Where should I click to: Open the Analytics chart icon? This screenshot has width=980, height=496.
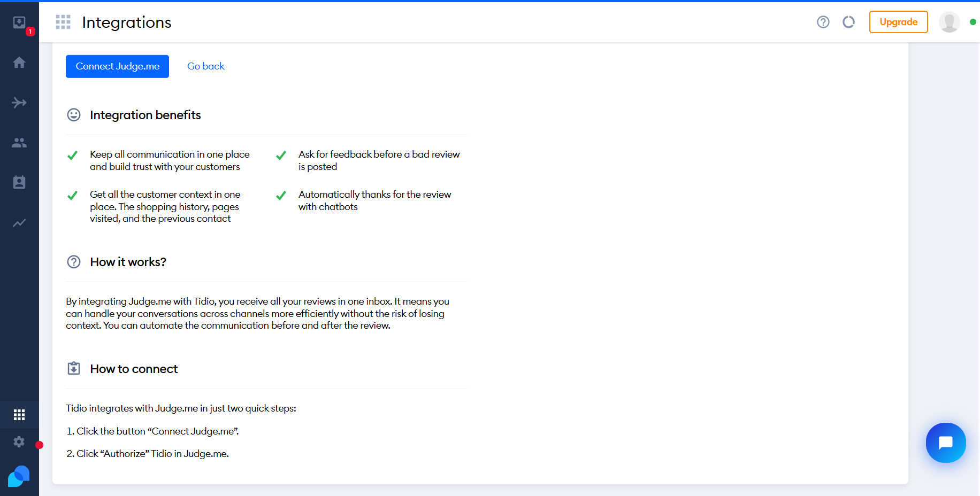19,223
